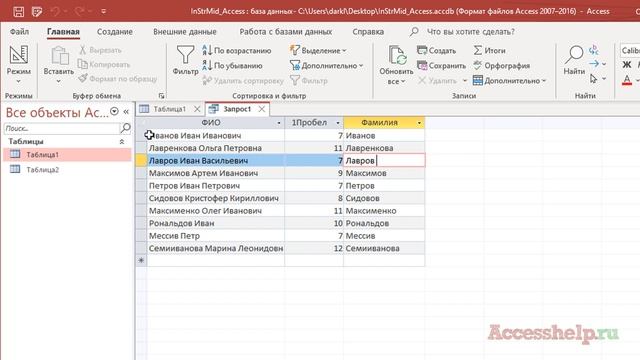Save the database with the floppy icon
The width and height of the screenshot is (640, 360).
[18, 11]
